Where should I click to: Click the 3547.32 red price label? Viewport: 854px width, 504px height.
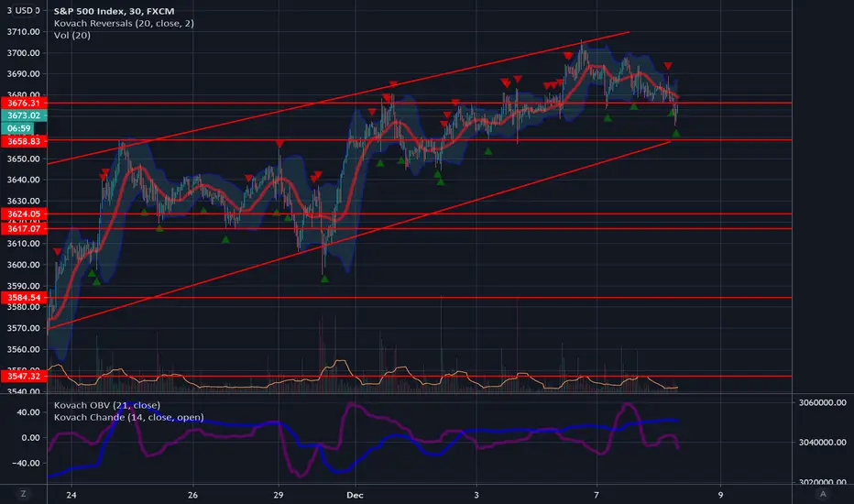pyautogui.click(x=24, y=376)
